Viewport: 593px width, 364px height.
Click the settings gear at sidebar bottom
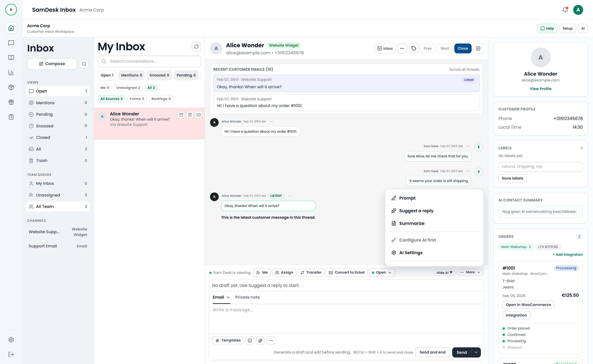pos(11,339)
